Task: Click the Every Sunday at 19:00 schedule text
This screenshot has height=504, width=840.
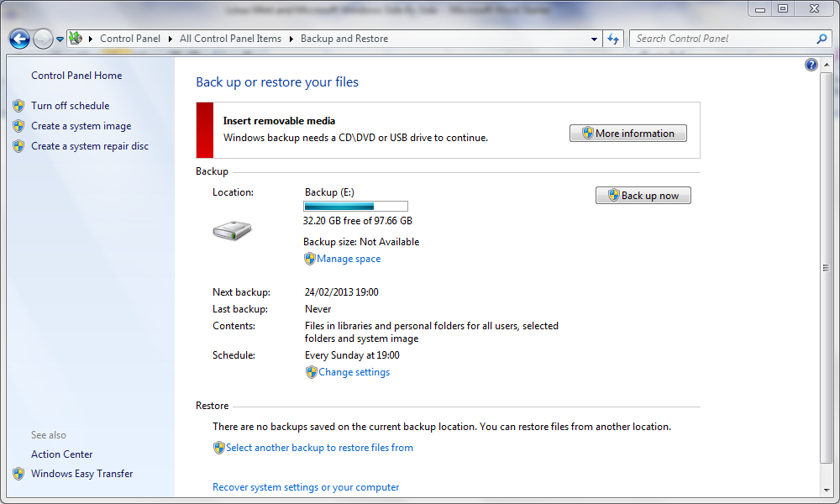Action: pyautogui.click(x=352, y=355)
